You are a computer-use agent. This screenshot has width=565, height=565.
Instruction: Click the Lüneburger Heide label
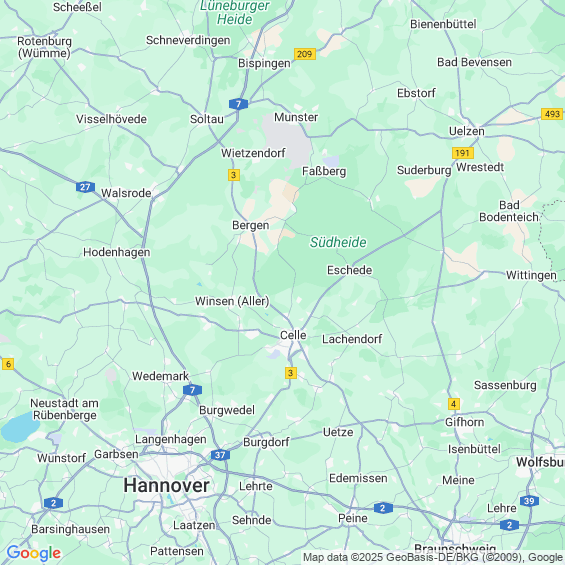(235, 12)
